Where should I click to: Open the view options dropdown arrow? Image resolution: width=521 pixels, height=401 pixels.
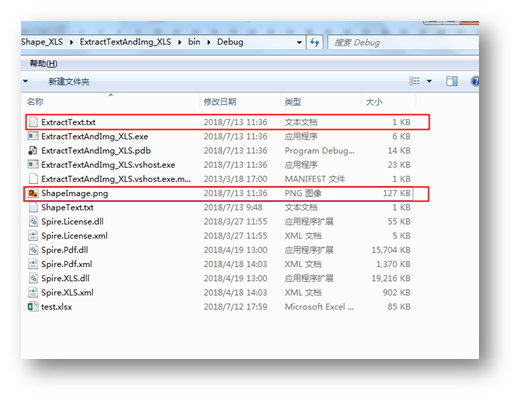[x=429, y=81]
